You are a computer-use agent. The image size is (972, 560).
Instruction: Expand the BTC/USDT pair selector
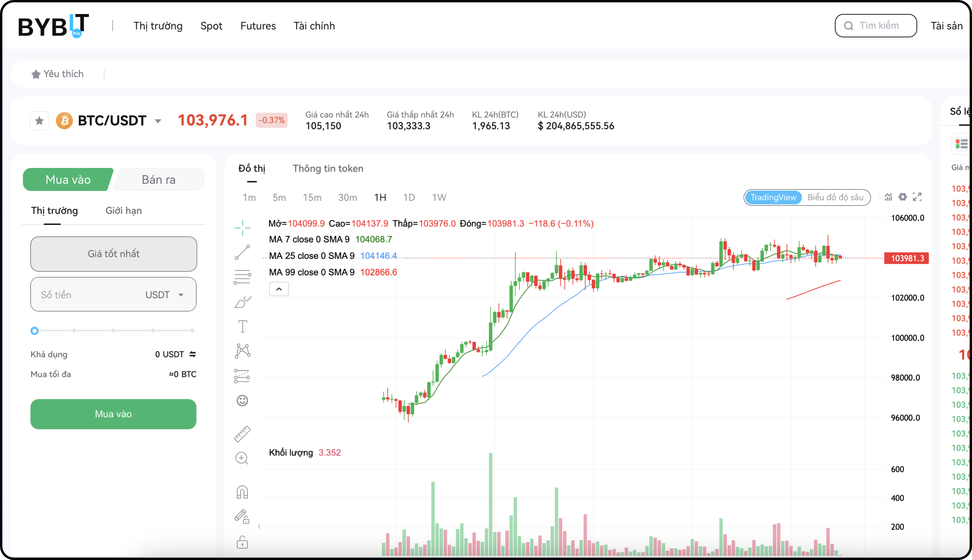158,121
